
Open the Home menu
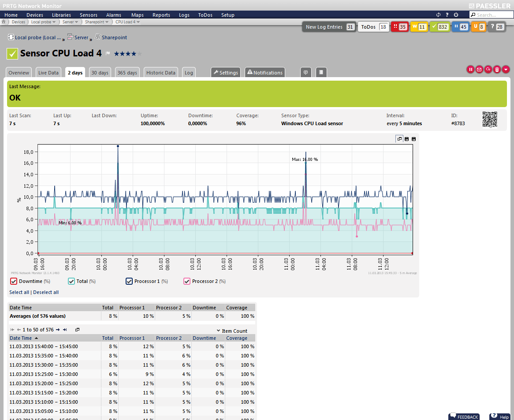[x=11, y=15]
